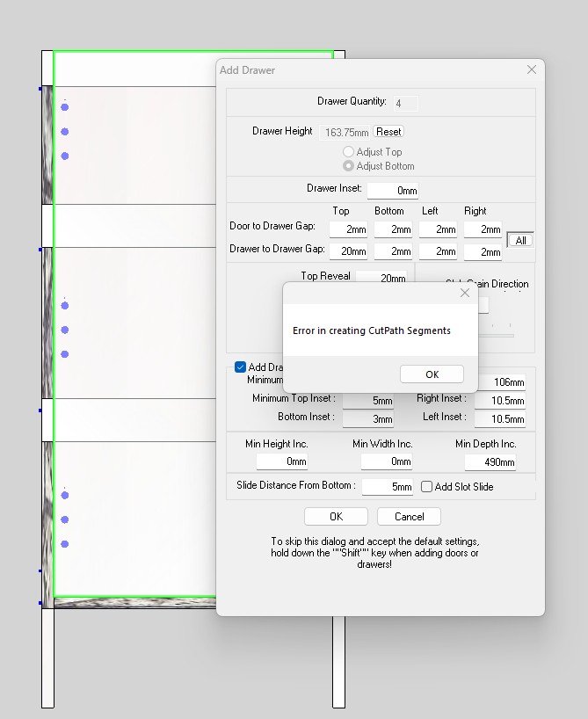
Task: Select the Adjust Top radio option
Action: [x=349, y=152]
